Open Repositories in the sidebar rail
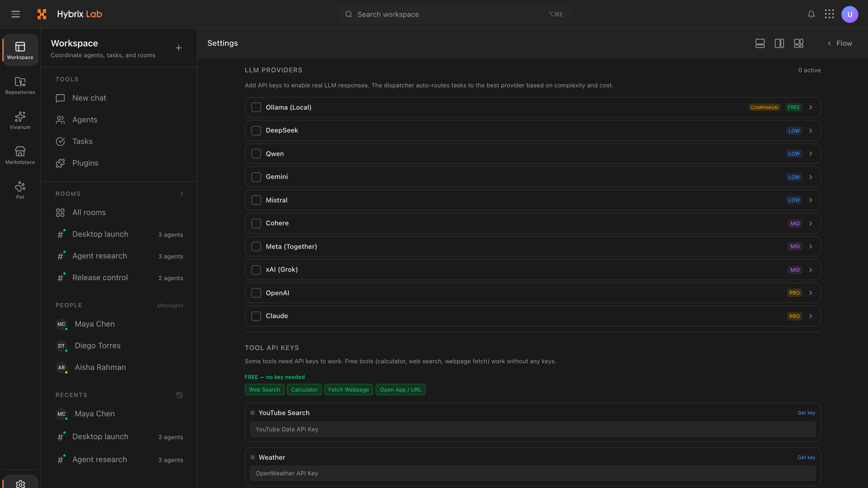This screenshot has width=868, height=488. click(x=20, y=85)
